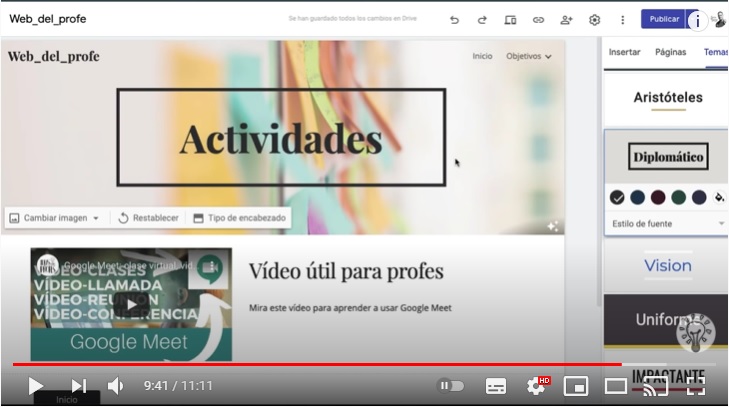Click the user account avatar

pyautogui.click(x=720, y=20)
